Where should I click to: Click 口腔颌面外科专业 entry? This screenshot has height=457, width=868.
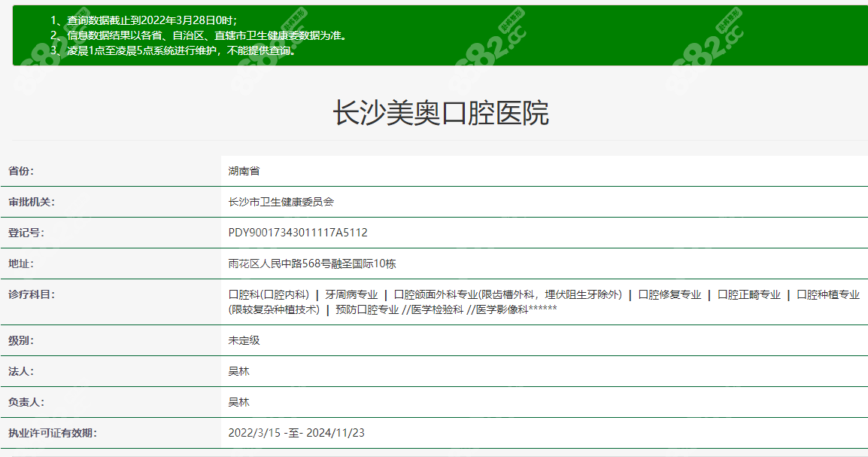(508, 294)
